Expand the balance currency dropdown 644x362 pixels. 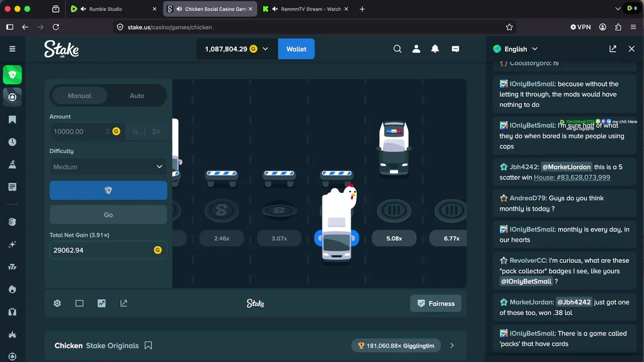[266, 49]
